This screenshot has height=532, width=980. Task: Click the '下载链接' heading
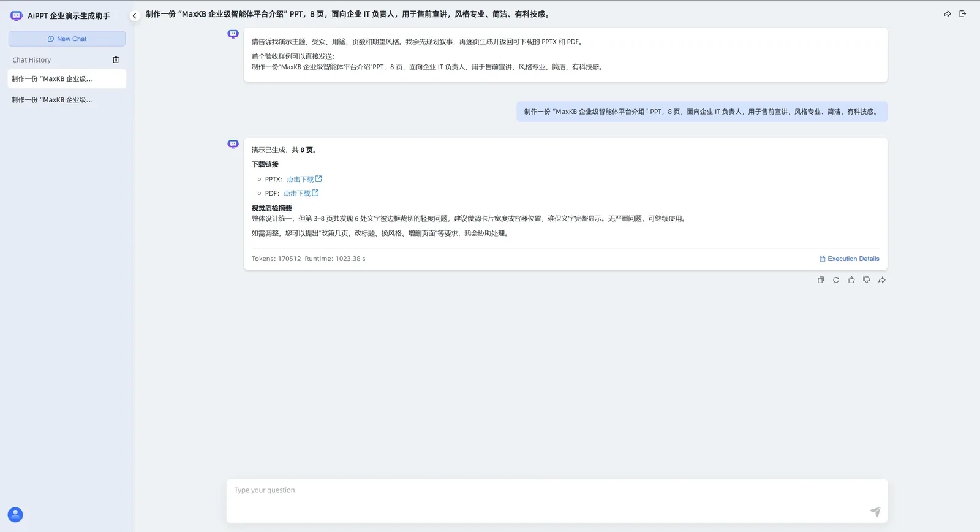(x=265, y=164)
